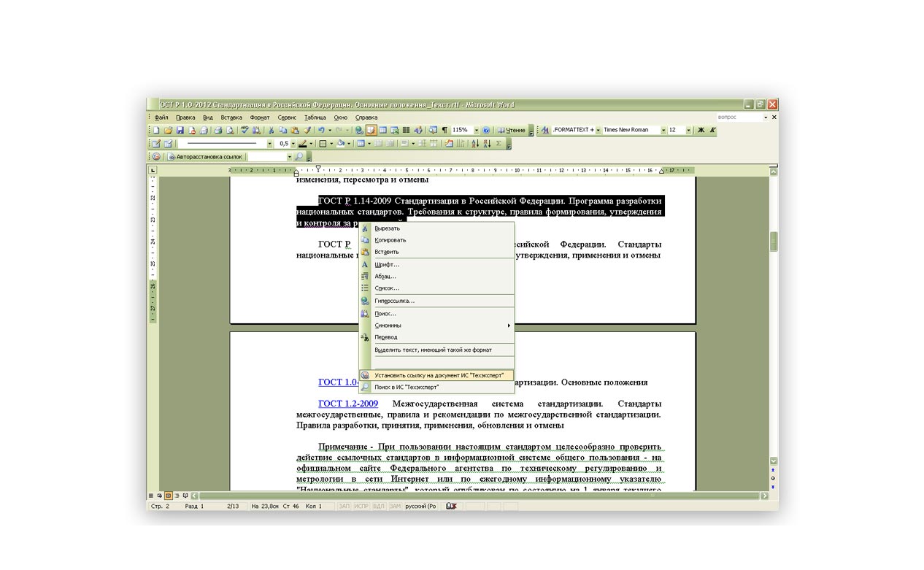
Task: Open the font size 12 dropdown
Action: tap(690, 130)
